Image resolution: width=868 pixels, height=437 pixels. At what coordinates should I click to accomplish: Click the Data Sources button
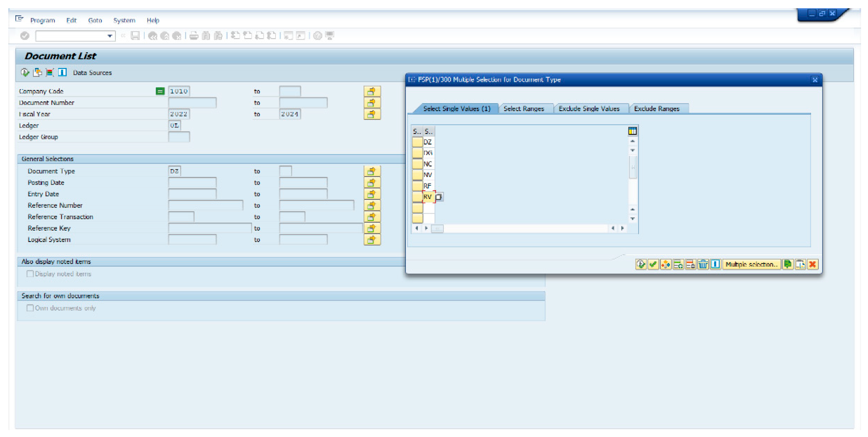pos(92,72)
